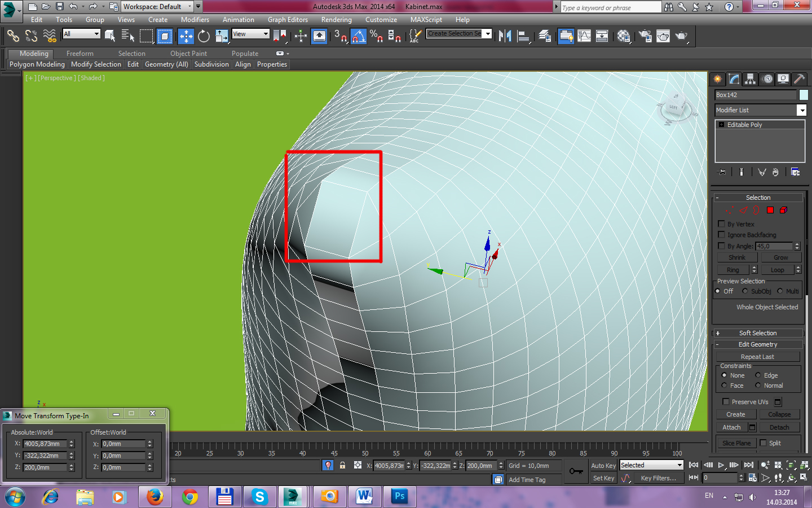The image size is (812, 508).
Task: Click the object color swatch beside Box142
Action: tap(804, 95)
